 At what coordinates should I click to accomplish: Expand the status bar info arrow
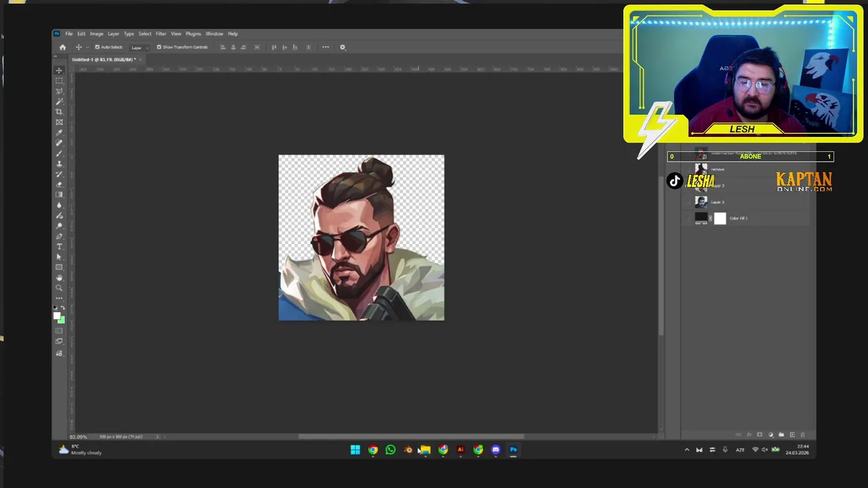[157, 436]
